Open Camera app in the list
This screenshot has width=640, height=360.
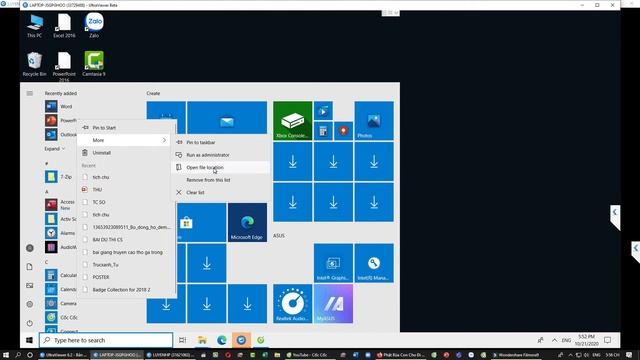tap(60, 303)
